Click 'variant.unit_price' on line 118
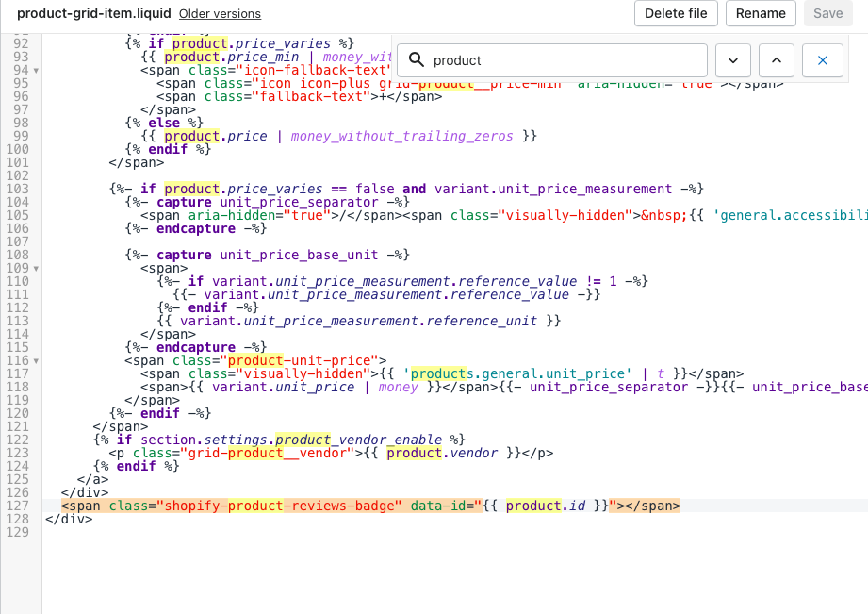 pos(283,388)
